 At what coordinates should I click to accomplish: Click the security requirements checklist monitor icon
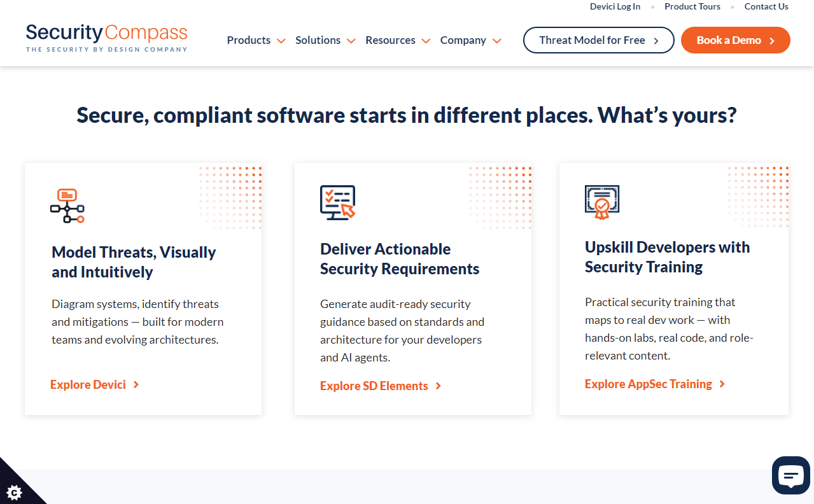337,202
